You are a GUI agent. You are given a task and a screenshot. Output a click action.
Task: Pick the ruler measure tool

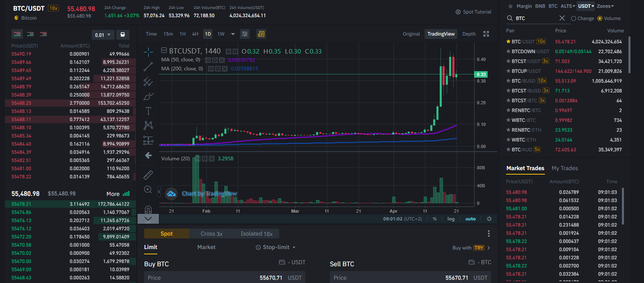tap(148, 175)
